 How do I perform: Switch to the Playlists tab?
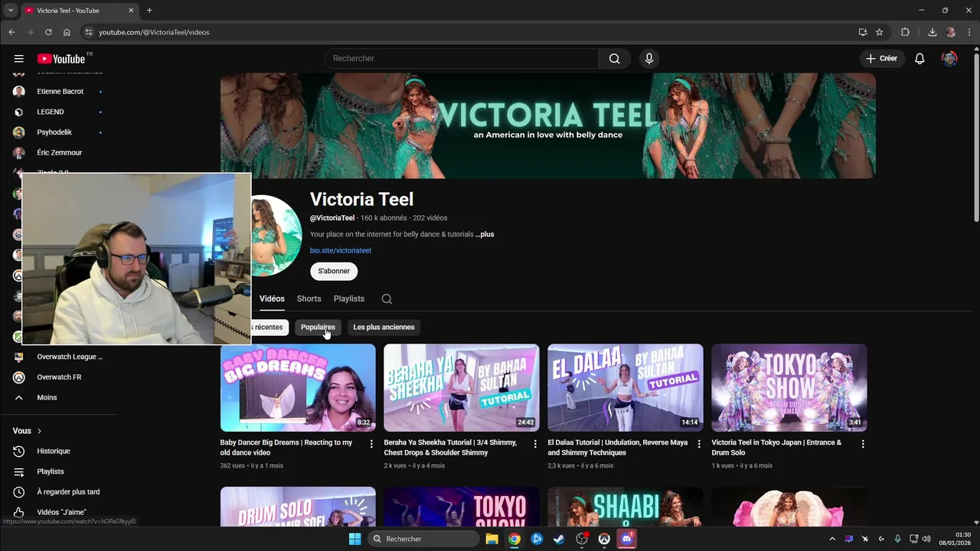click(349, 299)
